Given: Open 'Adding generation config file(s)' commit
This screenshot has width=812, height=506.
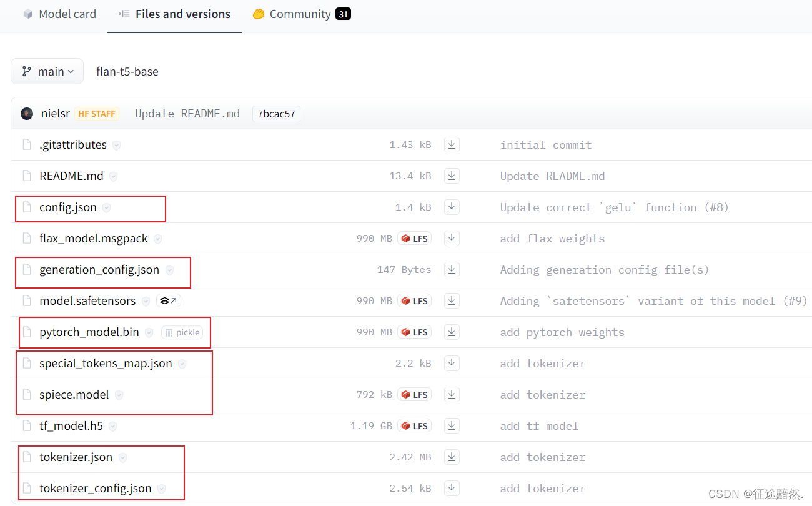Looking at the screenshot, I should click(605, 270).
